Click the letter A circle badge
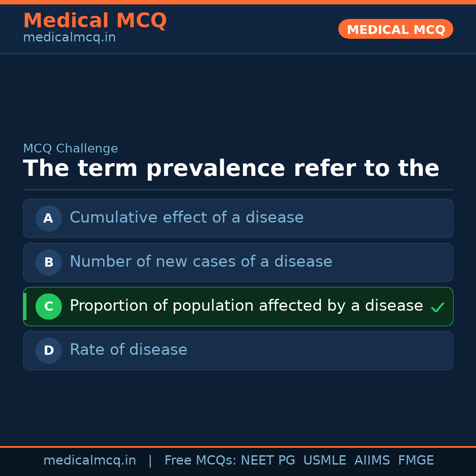 48,218
